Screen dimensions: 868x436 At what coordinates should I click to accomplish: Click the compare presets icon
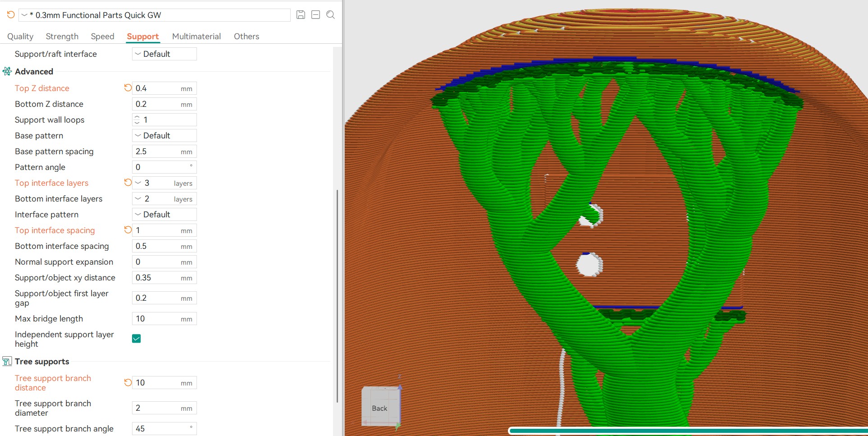point(315,15)
